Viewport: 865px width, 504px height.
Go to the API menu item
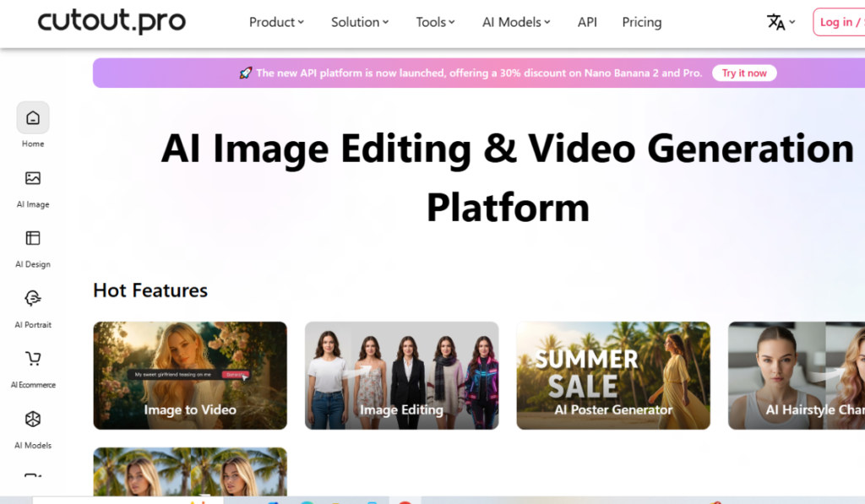(587, 22)
